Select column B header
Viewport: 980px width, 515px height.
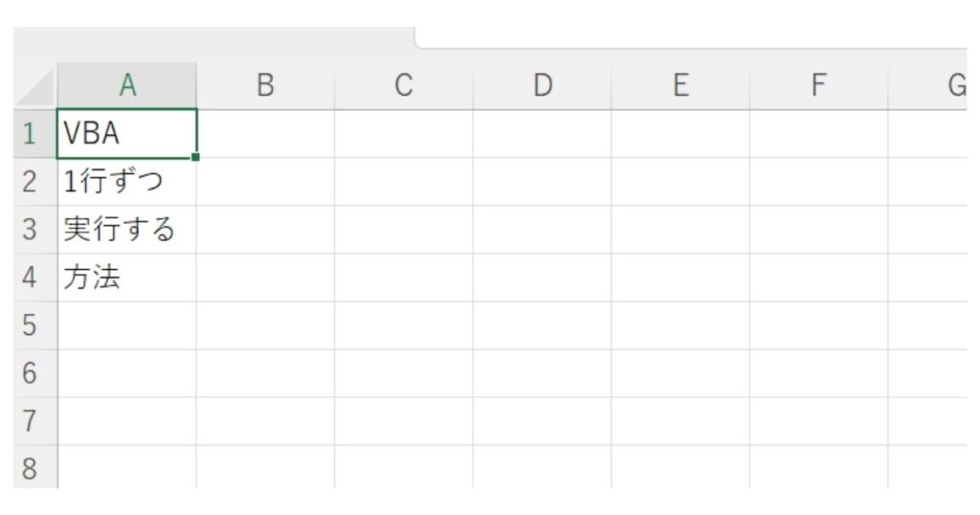(265, 86)
